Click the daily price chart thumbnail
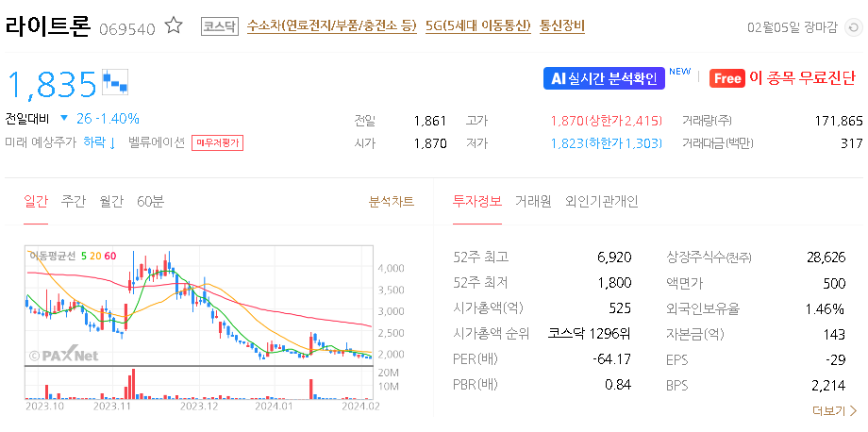This screenshot has width=868, height=432. coord(199,306)
